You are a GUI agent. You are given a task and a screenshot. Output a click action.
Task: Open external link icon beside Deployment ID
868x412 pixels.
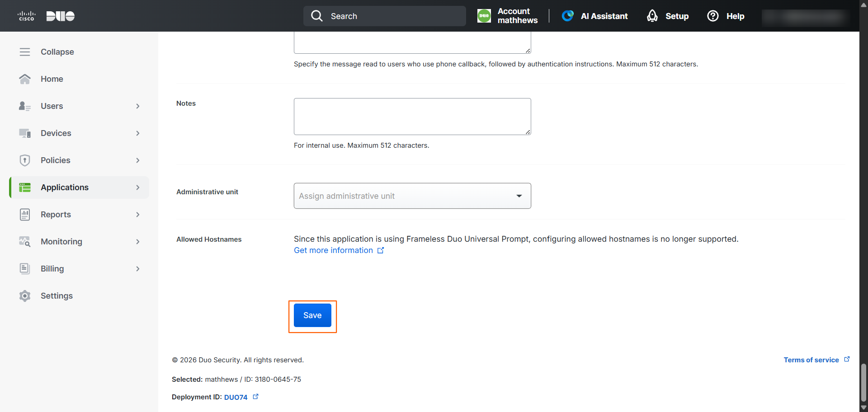tap(255, 397)
